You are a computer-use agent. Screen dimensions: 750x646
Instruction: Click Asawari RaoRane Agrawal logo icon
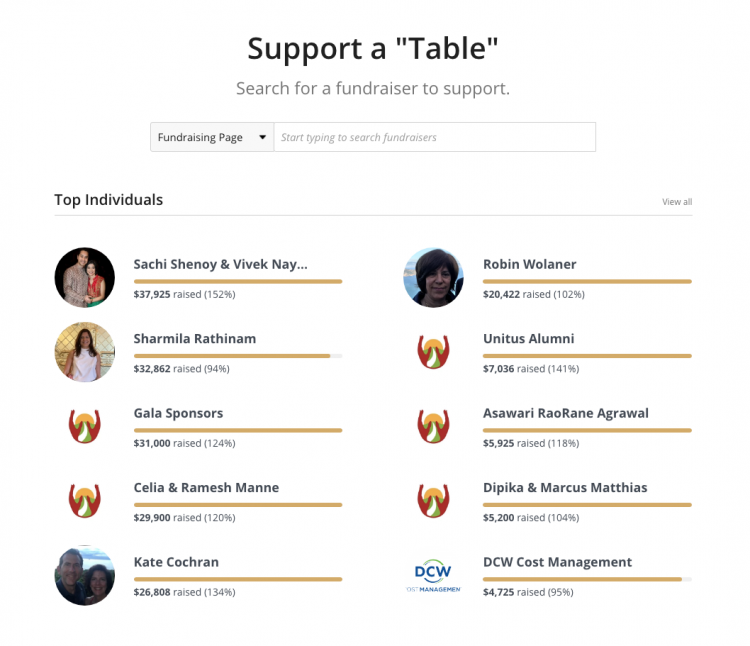(x=433, y=426)
